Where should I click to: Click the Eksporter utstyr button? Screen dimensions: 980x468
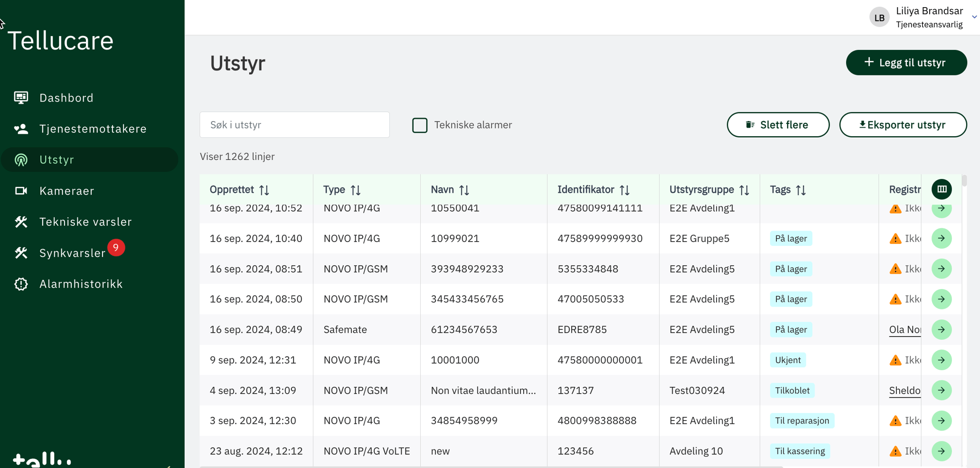click(903, 125)
